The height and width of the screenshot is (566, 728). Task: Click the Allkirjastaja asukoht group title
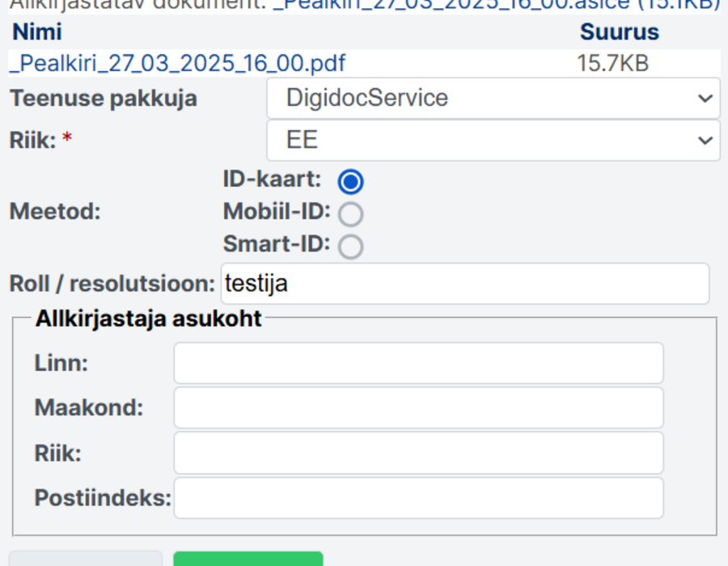click(149, 319)
